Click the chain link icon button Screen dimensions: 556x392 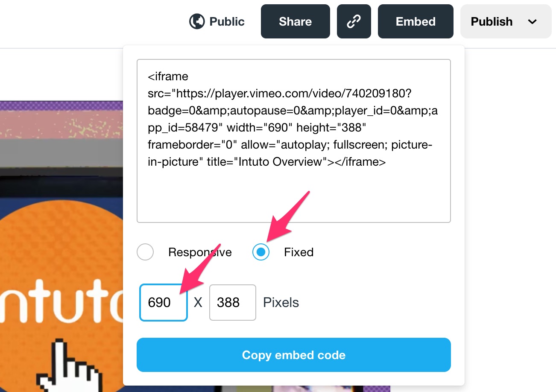pos(354,22)
